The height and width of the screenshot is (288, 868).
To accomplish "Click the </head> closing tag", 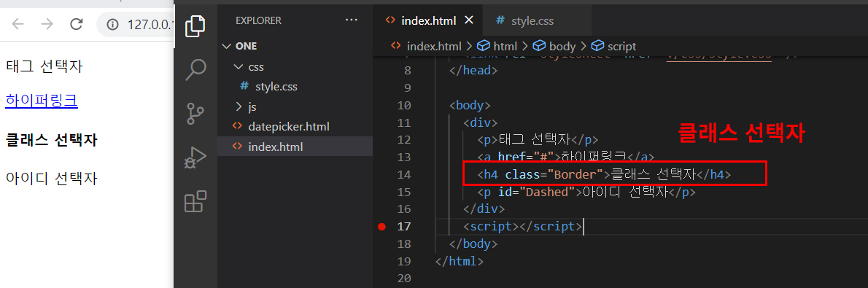I will pyautogui.click(x=473, y=71).
